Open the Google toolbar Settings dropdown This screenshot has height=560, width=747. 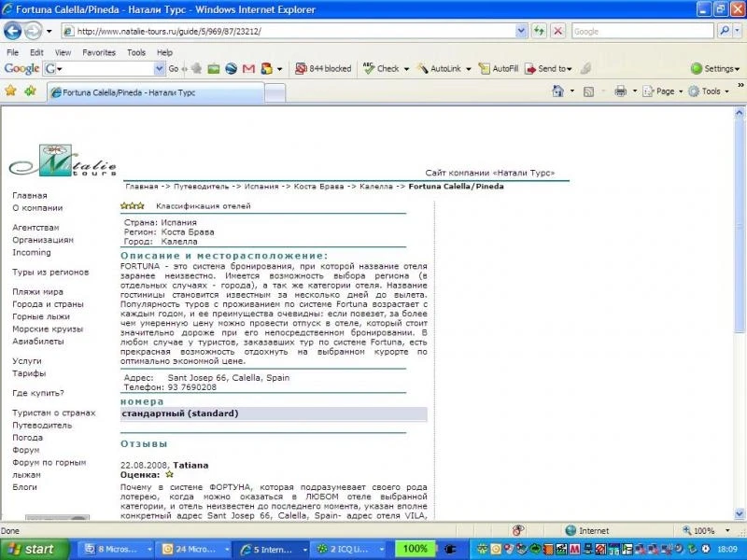[715, 68]
